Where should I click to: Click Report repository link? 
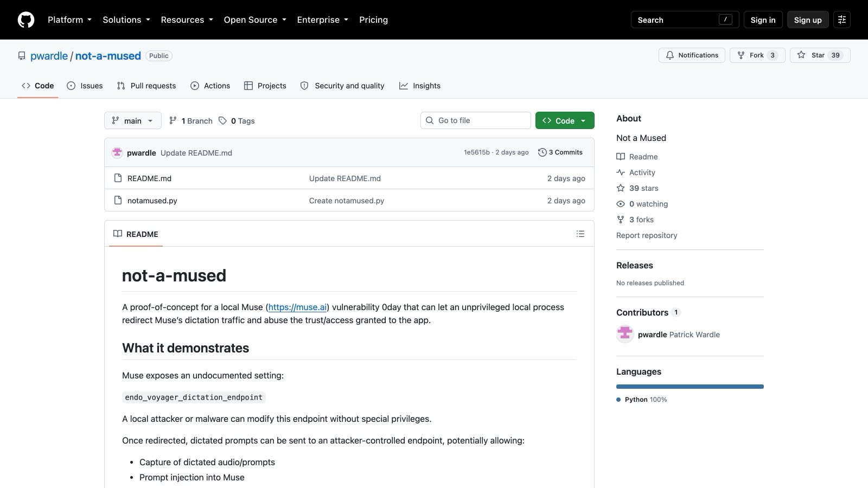click(x=647, y=235)
